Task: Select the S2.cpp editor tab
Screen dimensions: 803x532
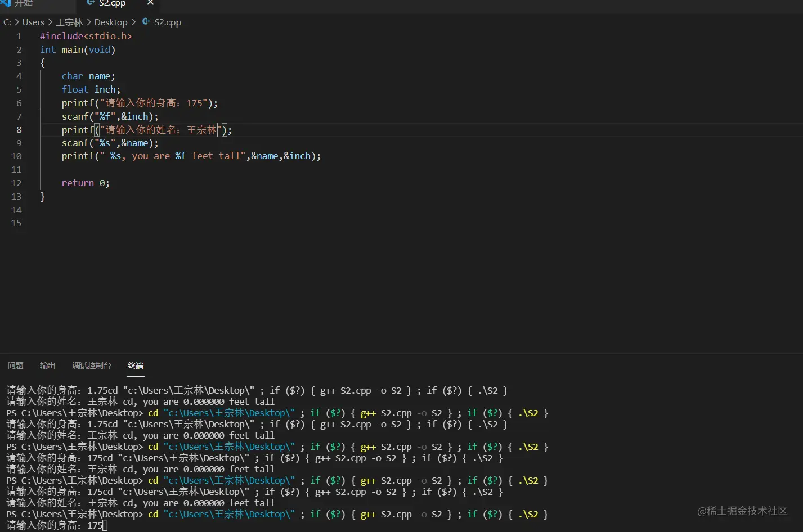Action: [112, 3]
